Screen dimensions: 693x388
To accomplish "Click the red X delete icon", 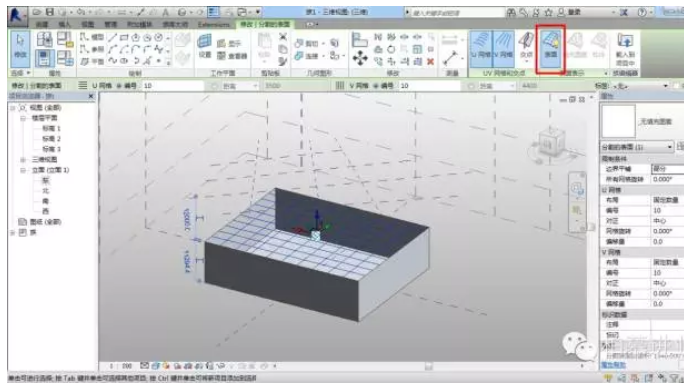I will 430,61.
